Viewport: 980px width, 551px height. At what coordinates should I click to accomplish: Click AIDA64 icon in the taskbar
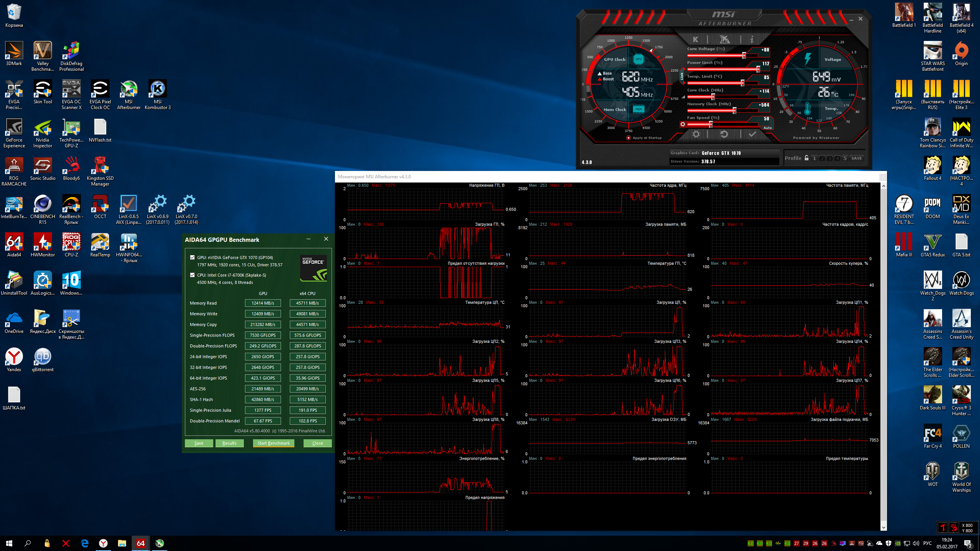tap(140, 543)
